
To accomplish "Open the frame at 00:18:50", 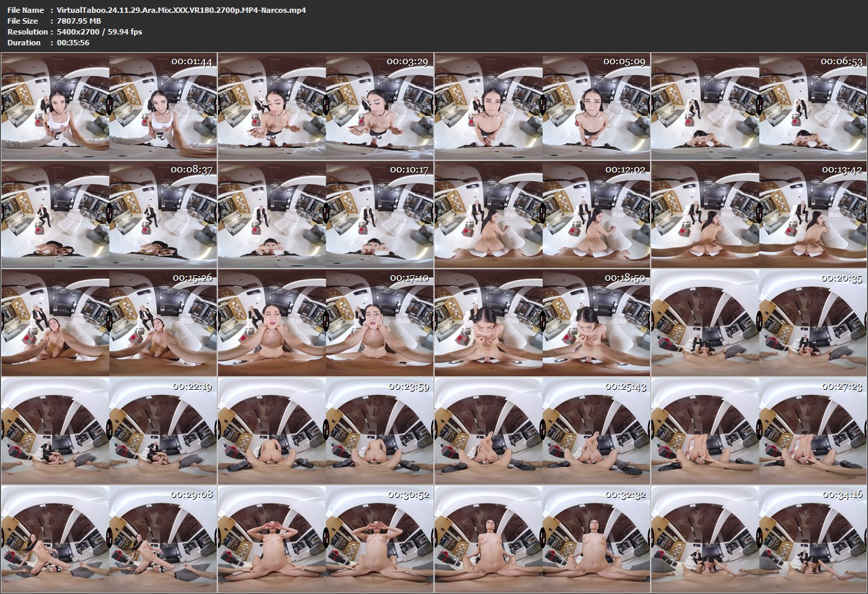I will pos(542,323).
